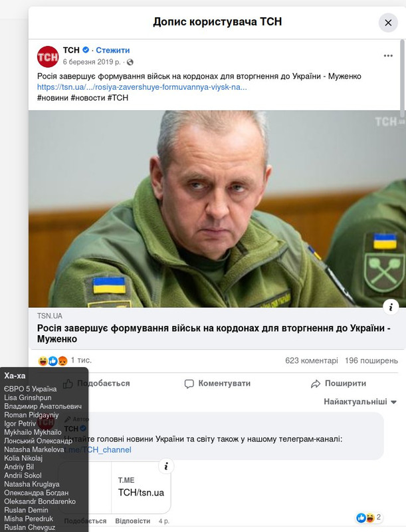Open the 623 коментарі count
The height and width of the screenshot is (532, 406).
(312, 360)
